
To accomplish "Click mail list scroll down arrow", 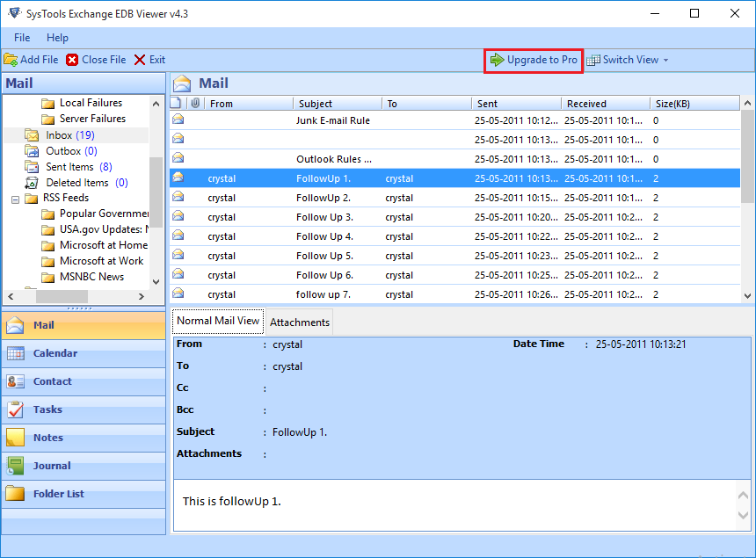I will pos(747,296).
